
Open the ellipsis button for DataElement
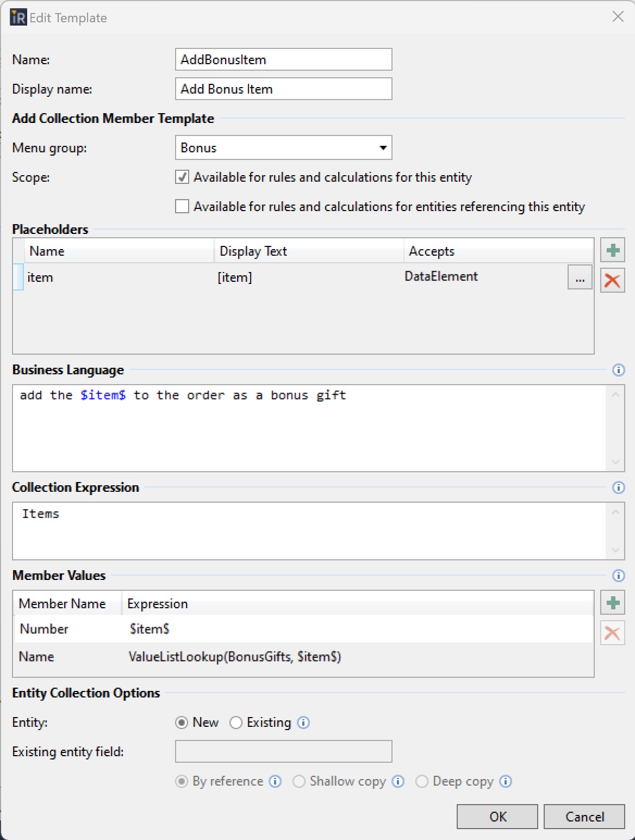[x=580, y=278]
